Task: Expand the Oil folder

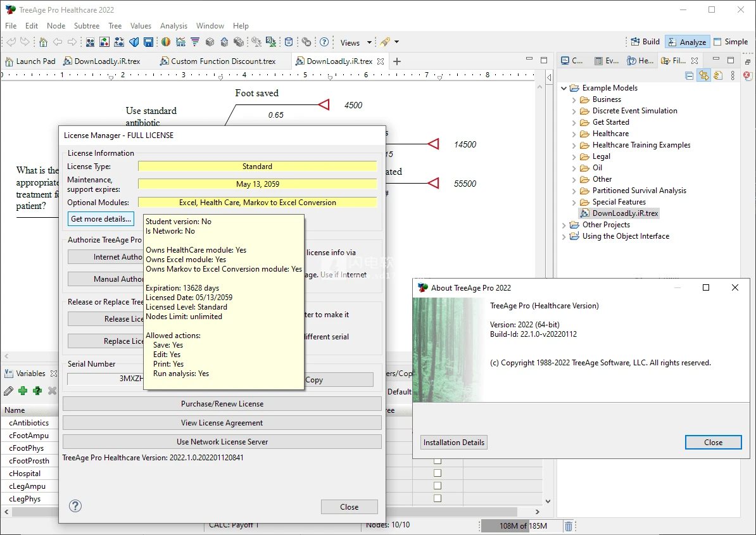Action: [x=574, y=168]
